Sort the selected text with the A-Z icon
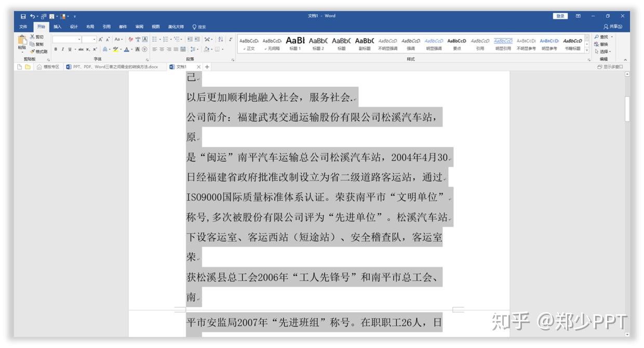The width and height of the screenshot is (644, 348). coord(221,39)
